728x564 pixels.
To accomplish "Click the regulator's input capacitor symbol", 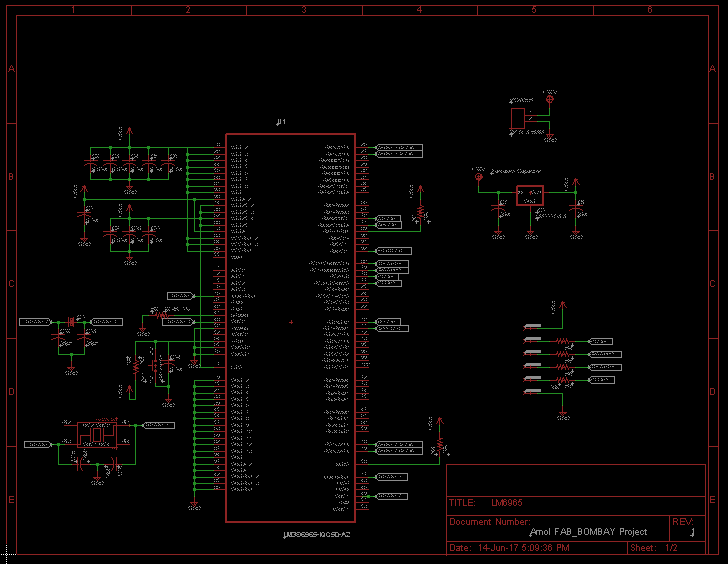I will (498, 208).
